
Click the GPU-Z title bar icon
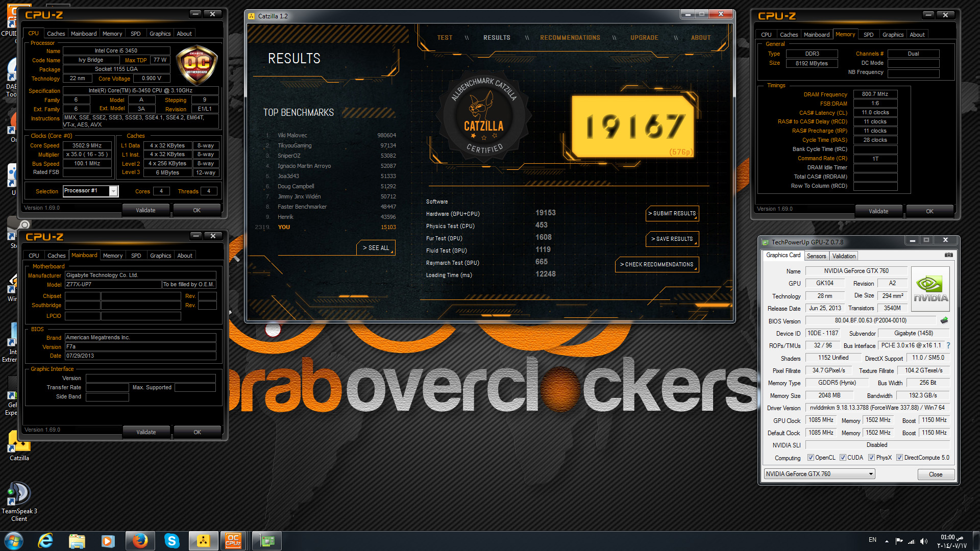tap(765, 242)
